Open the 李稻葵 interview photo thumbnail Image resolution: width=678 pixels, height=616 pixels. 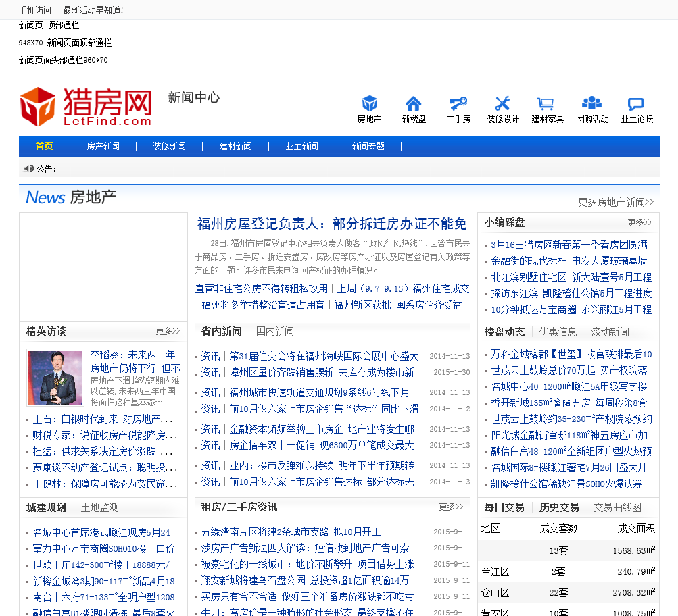(x=55, y=378)
